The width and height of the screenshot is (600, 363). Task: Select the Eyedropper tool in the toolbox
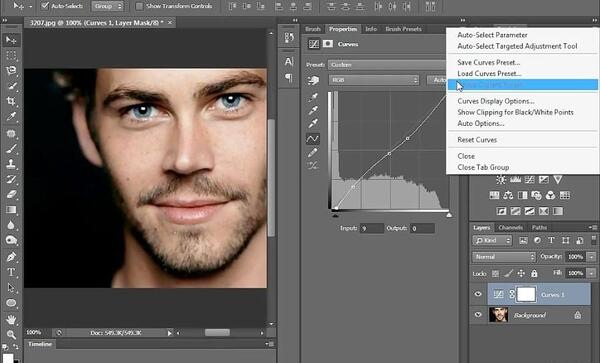coord(11,116)
